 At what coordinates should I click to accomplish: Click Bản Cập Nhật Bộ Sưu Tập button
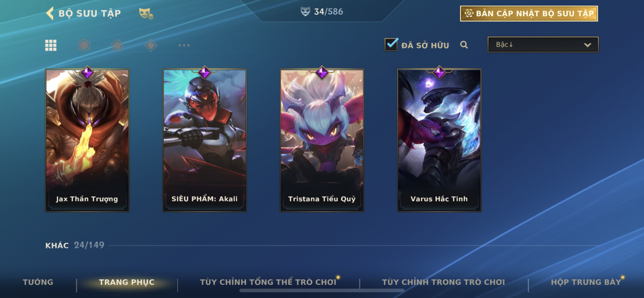click(529, 13)
